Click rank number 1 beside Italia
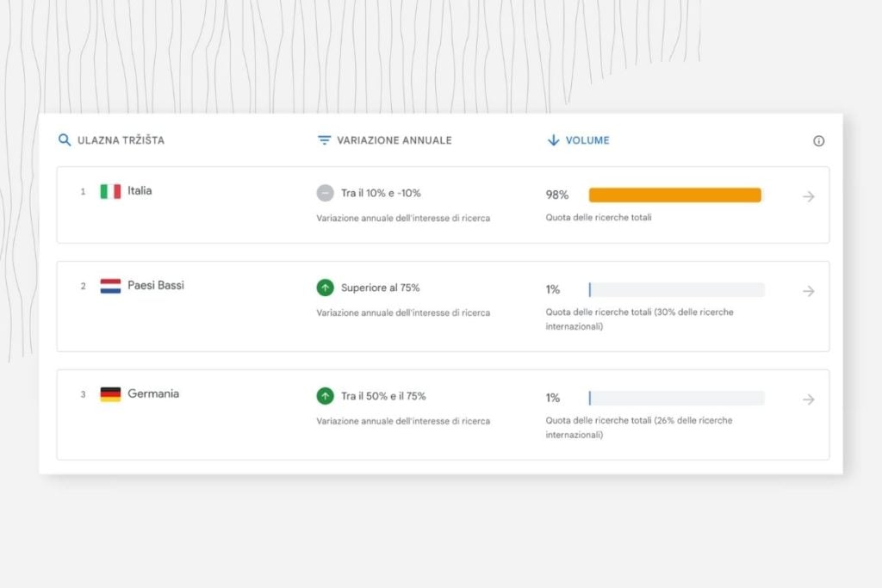Image resolution: width=882 pixels, height=588 pixels. tap(84, 192)
